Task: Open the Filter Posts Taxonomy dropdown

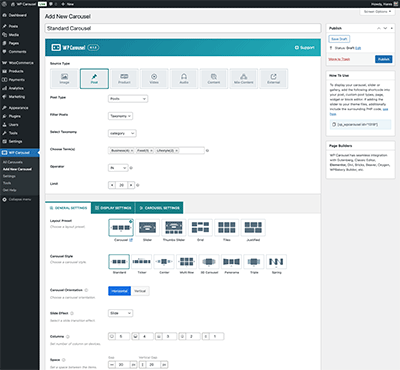Action: click(121, 116)
